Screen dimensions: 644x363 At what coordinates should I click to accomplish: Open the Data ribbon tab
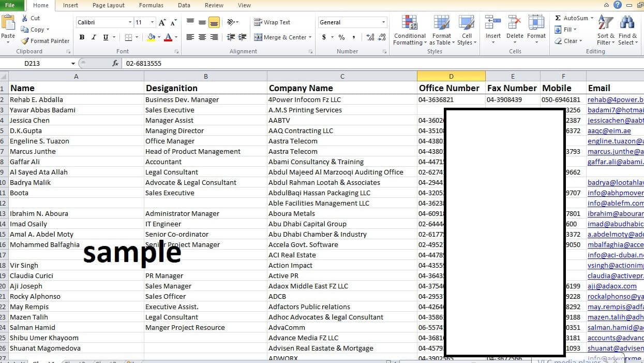184,5
